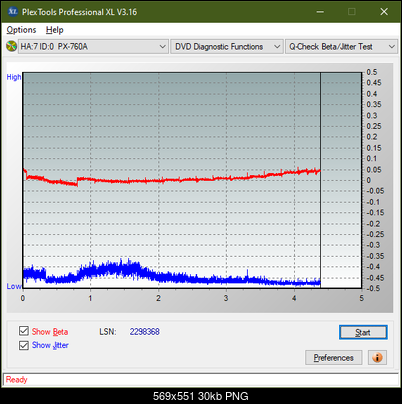
Task: Open the Q-Check Beta/Jitter Test dropdown
Action: tap(341, 47)
